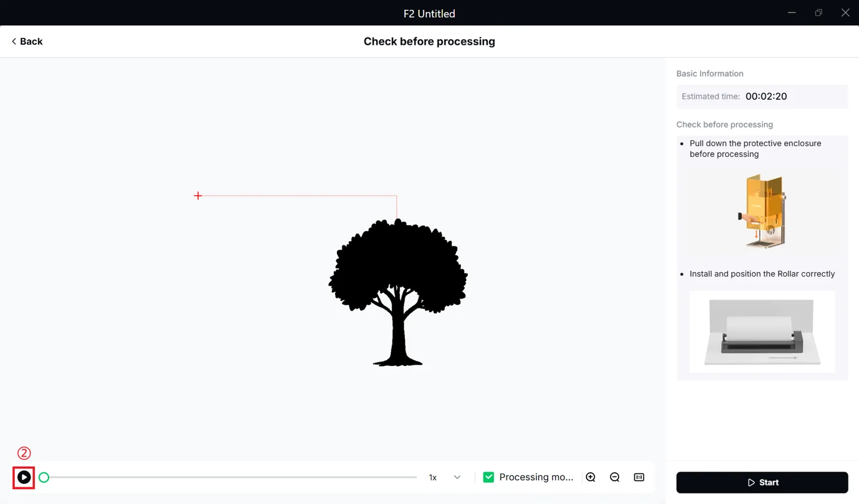This screenshot has height=504, width=859.
Task: Click the 'Pull down the protective enclosure' instruction
Action: click(755, 148)
